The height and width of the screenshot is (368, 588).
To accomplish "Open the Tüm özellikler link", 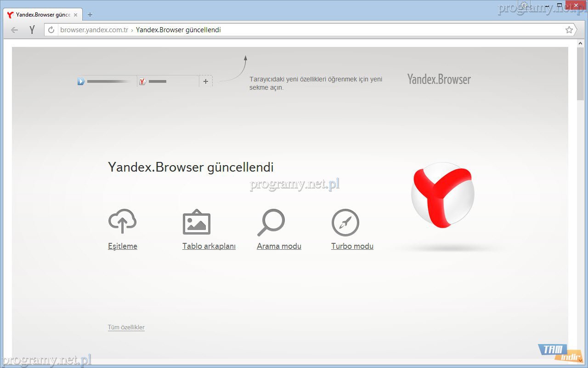I will pyautogui.click(x=126, y=328).
